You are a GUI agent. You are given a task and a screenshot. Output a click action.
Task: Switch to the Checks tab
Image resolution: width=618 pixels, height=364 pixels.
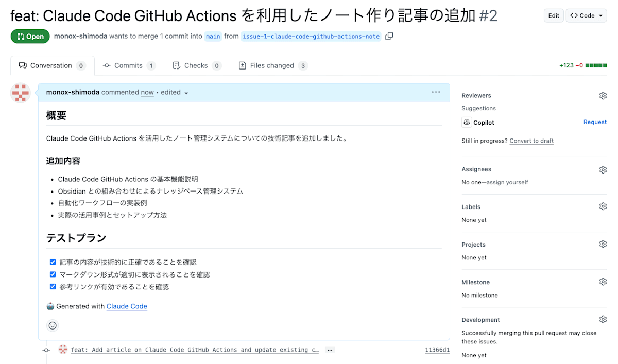click(197, 65)
